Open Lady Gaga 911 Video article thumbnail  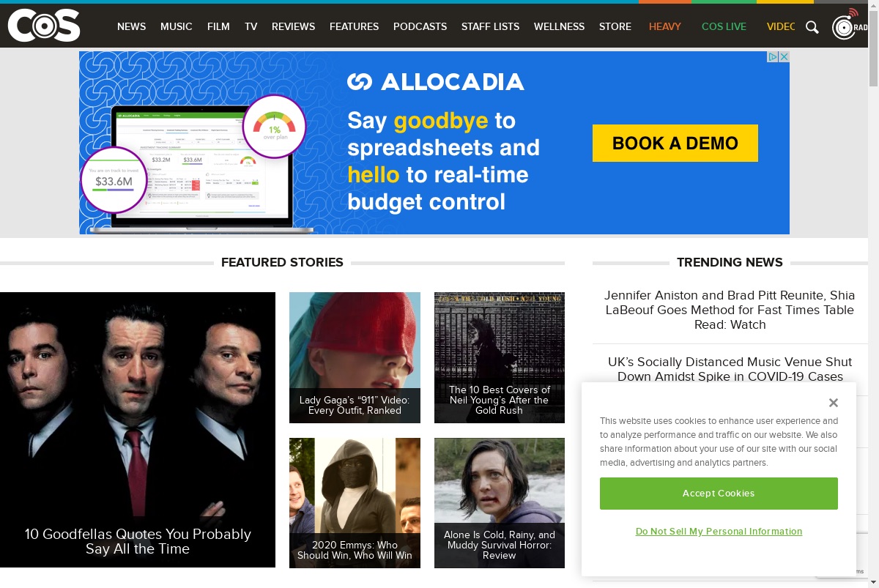355,357
